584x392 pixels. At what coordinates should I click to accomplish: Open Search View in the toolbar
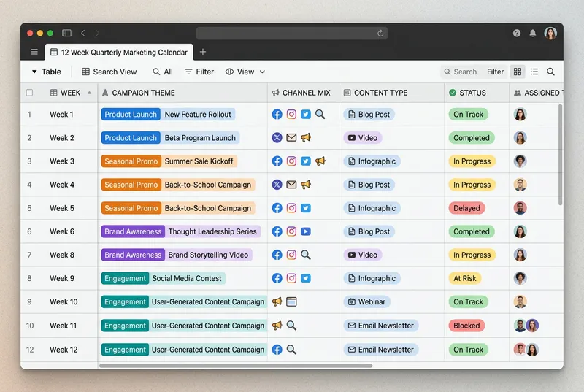109,72
